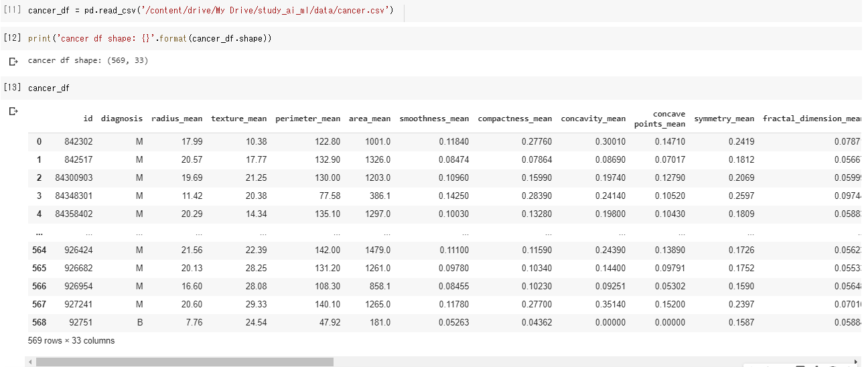
Task: Click the diagnosis 'M' in row 0
Action: click(139, 142)
